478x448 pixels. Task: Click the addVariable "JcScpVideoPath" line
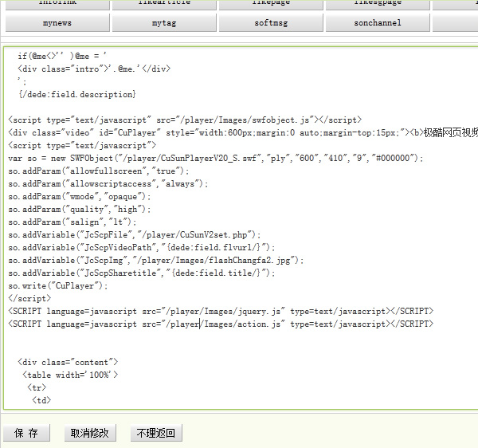[x=142, y=247]
